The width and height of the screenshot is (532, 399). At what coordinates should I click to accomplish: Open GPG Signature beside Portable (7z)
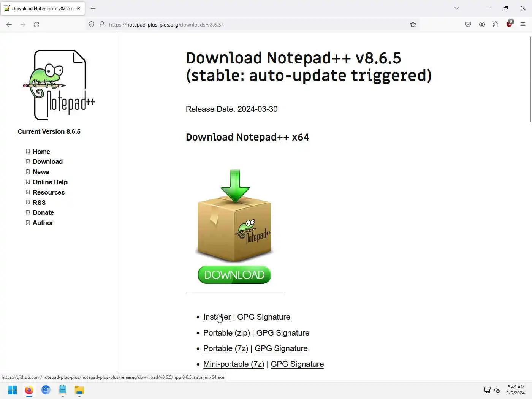coord(281,348)
